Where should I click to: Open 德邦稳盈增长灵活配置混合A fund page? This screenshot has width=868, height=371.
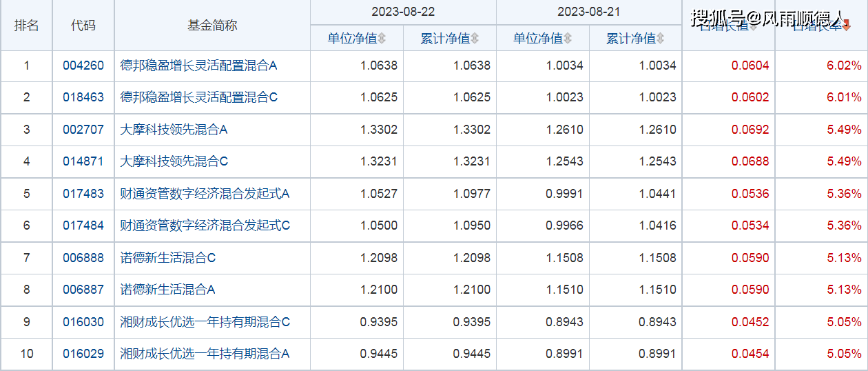coord(198,66)
